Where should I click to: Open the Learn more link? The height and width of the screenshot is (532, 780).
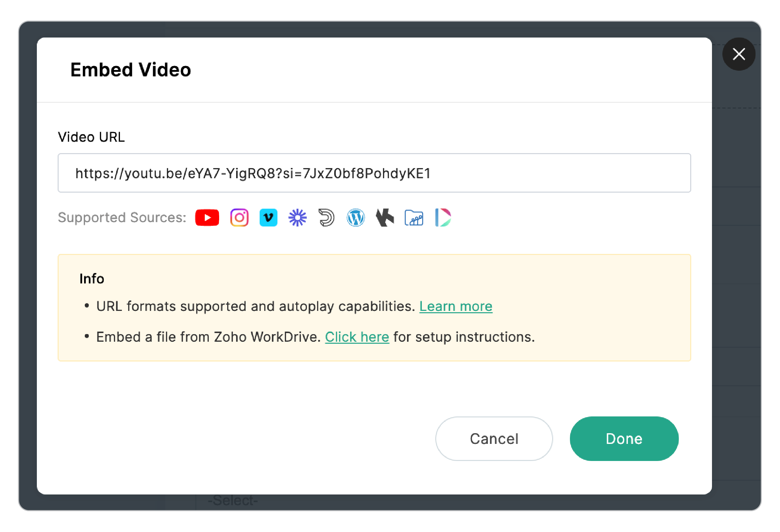tap(456, 307)
